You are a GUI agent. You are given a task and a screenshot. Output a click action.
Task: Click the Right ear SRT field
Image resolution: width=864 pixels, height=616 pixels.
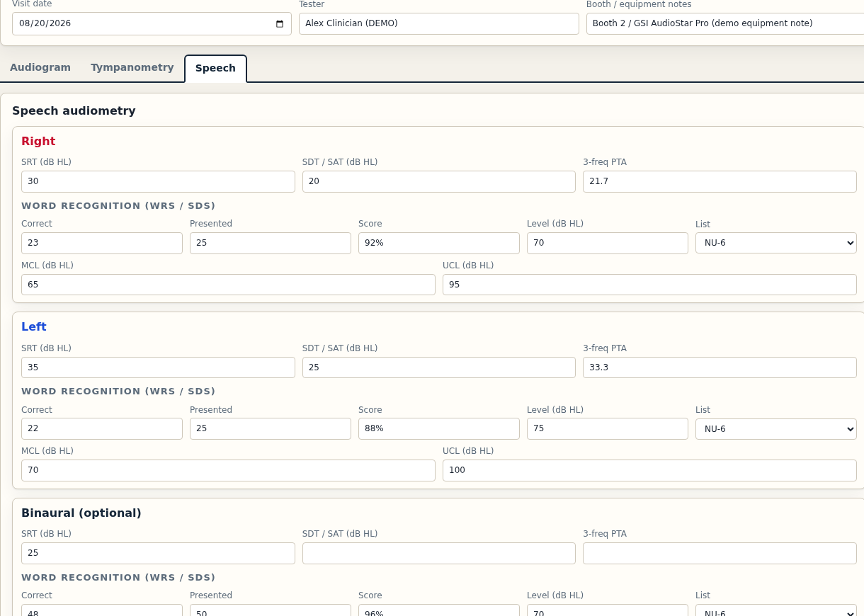click(158, 181)
